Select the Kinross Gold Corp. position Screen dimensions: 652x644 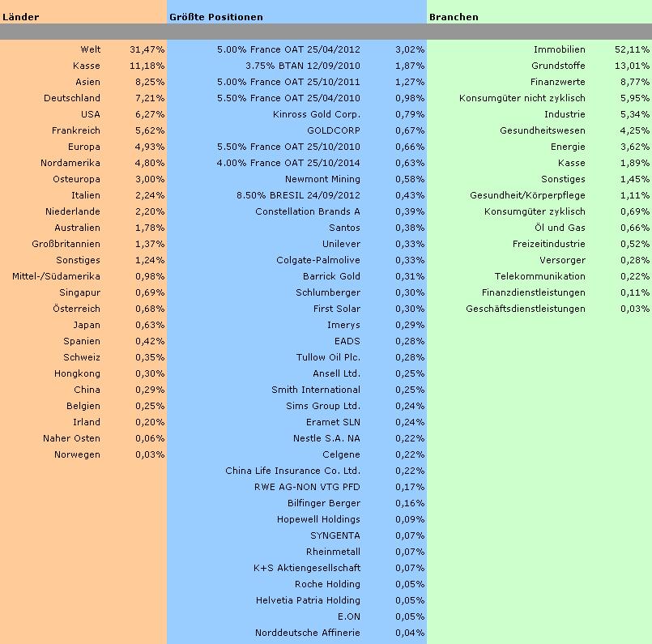click(x=317, y=114)
